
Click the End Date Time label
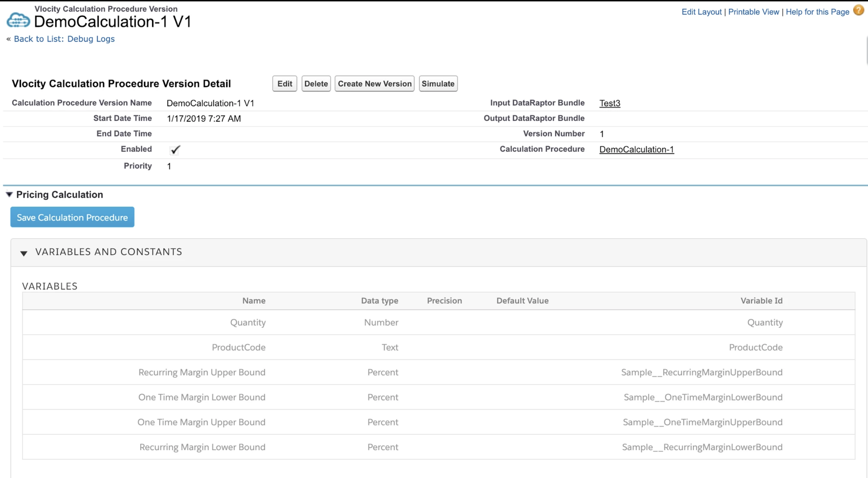click(x=124, y=134)
